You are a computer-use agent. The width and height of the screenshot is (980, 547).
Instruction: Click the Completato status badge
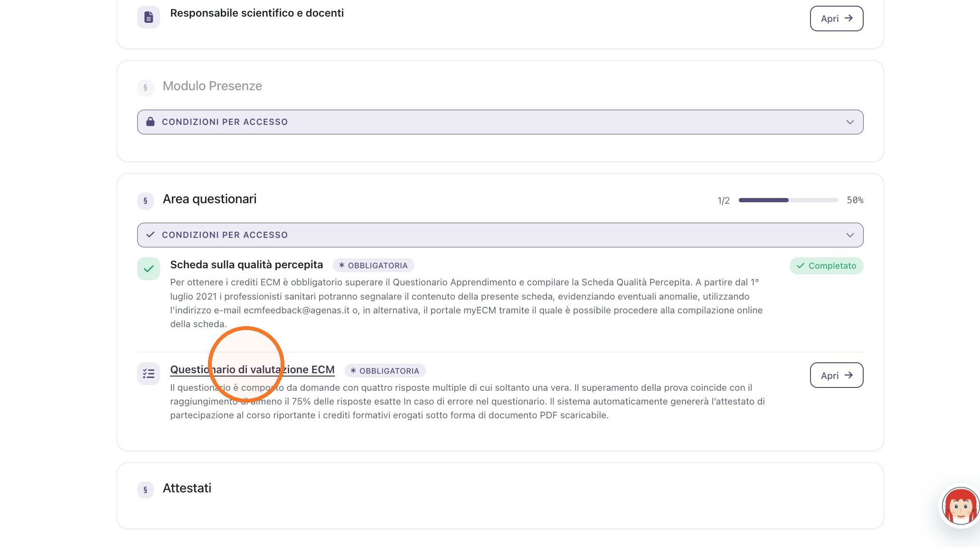826,265
